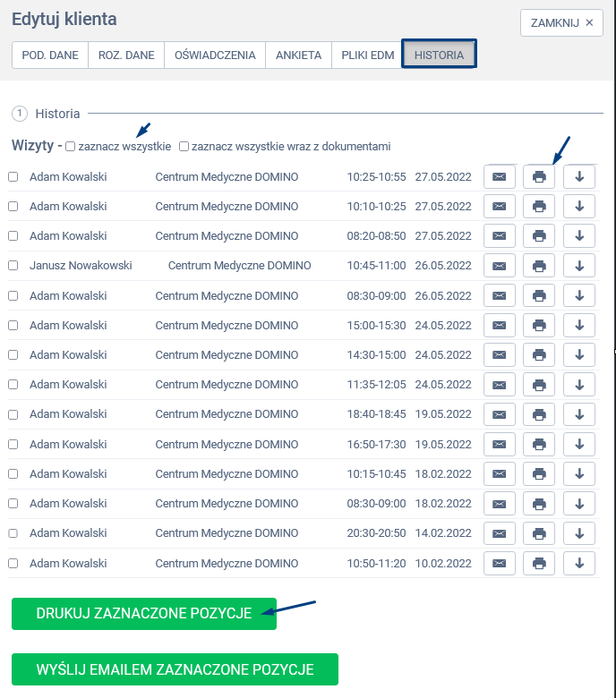Screen dimensions: 616x698
Task: Click email icon for 10:25-10:55 visit
Action: (x=499, y=177)
